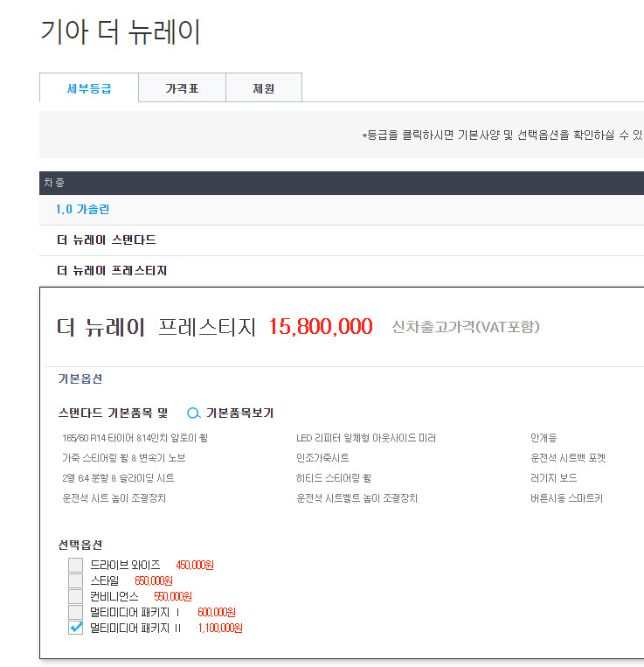The height and width of the screenshot is (667, 644).
Task: Click the 더 뉴레이 프레스티지 detail heading
Action: [156, 327]
